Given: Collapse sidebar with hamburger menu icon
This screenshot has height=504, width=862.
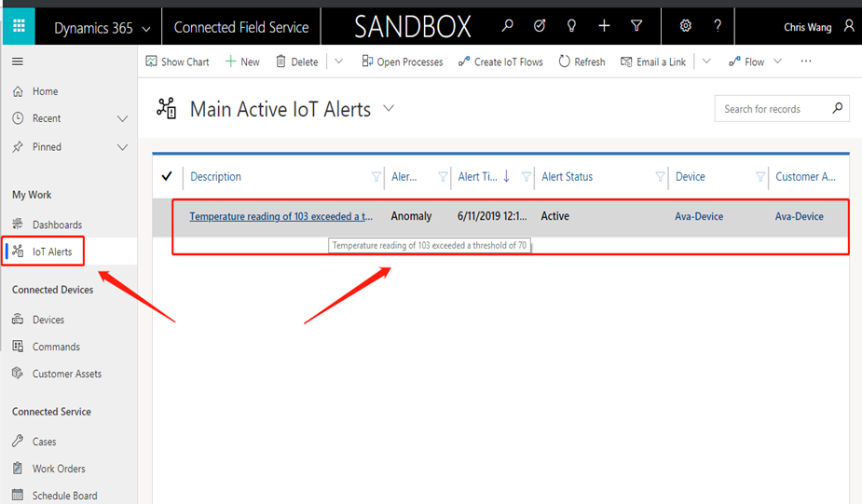Looking at the screenshot, I should (18, 61).
